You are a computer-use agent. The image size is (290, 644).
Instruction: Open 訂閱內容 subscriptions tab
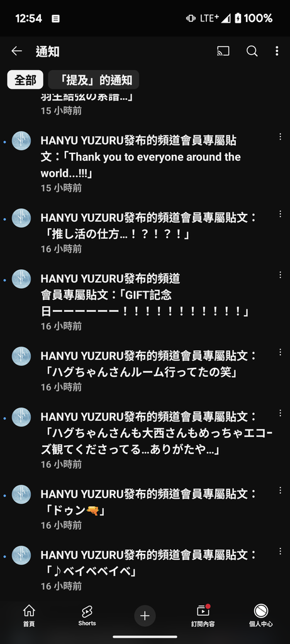[x=203, y=616]
